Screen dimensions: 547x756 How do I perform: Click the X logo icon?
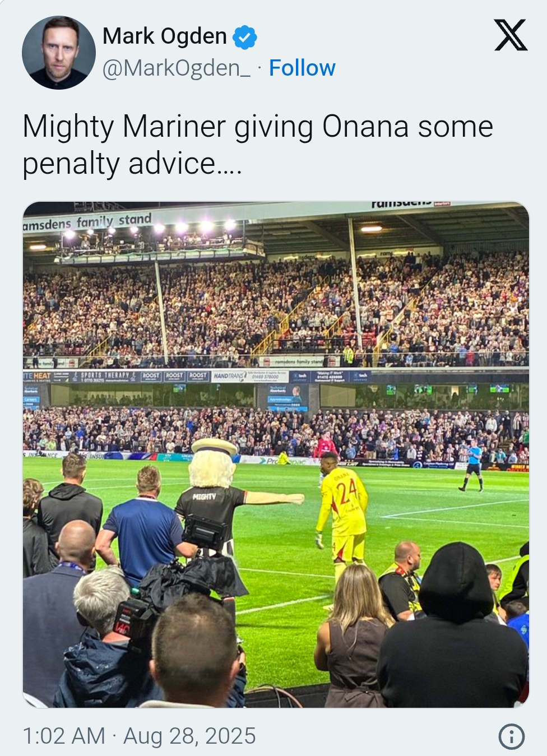click(x=510, y=35)
